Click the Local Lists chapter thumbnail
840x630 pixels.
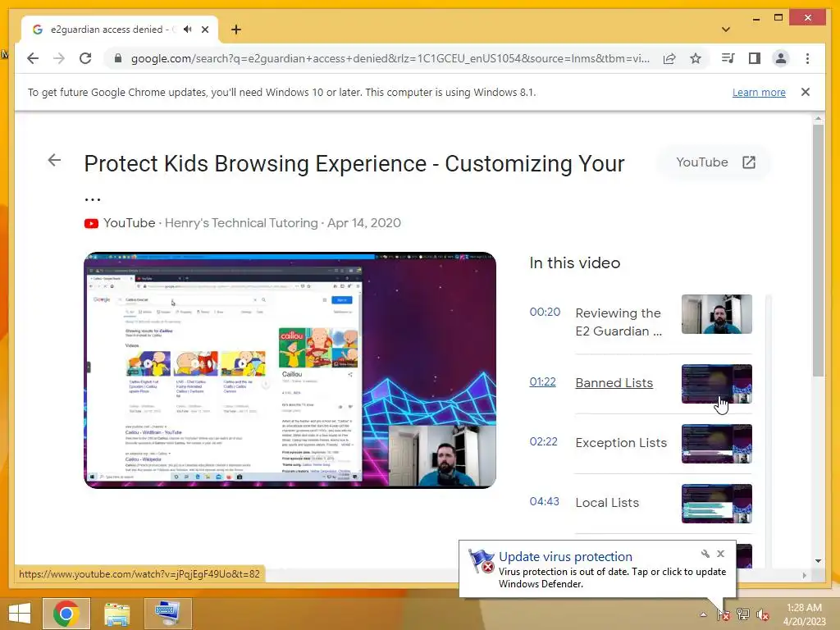716,504
